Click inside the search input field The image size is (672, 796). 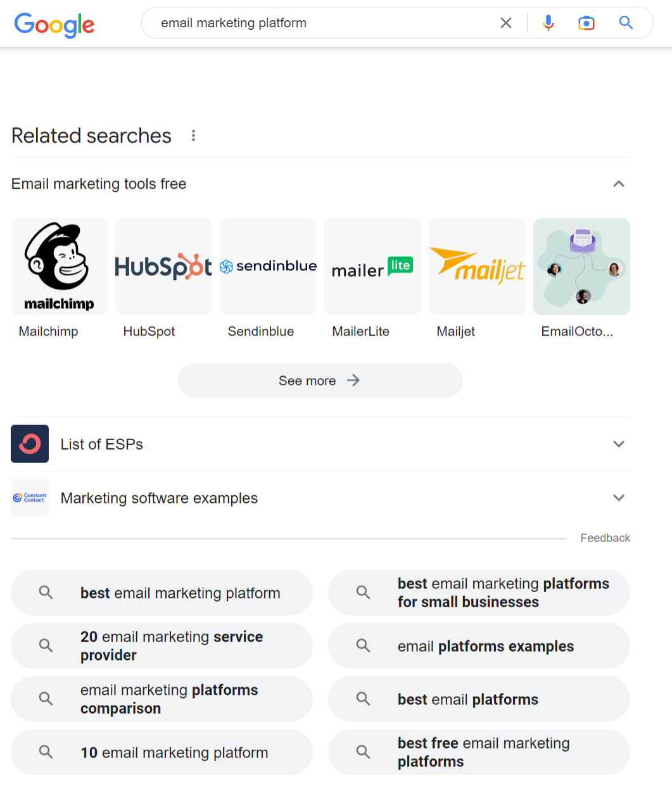(x=317, y=23)
